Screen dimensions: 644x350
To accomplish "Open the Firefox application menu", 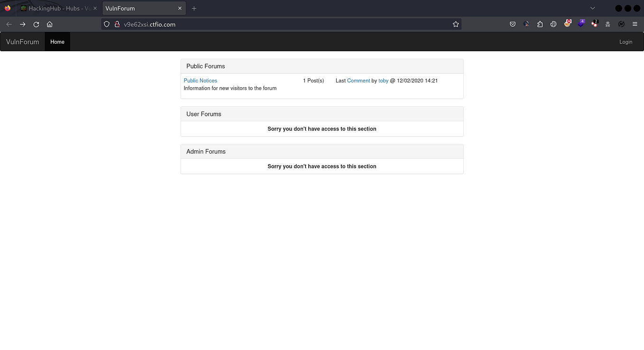I will [x=635, y=24].
